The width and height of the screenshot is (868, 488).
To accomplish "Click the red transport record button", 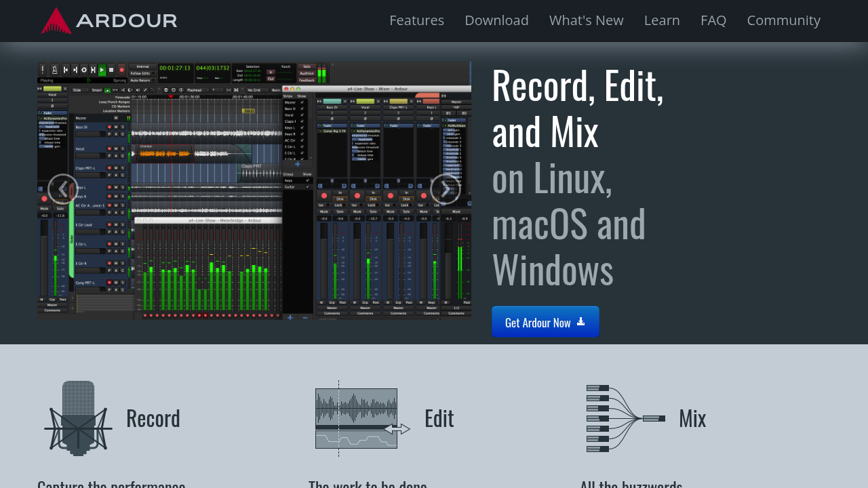I will point(122,70).
